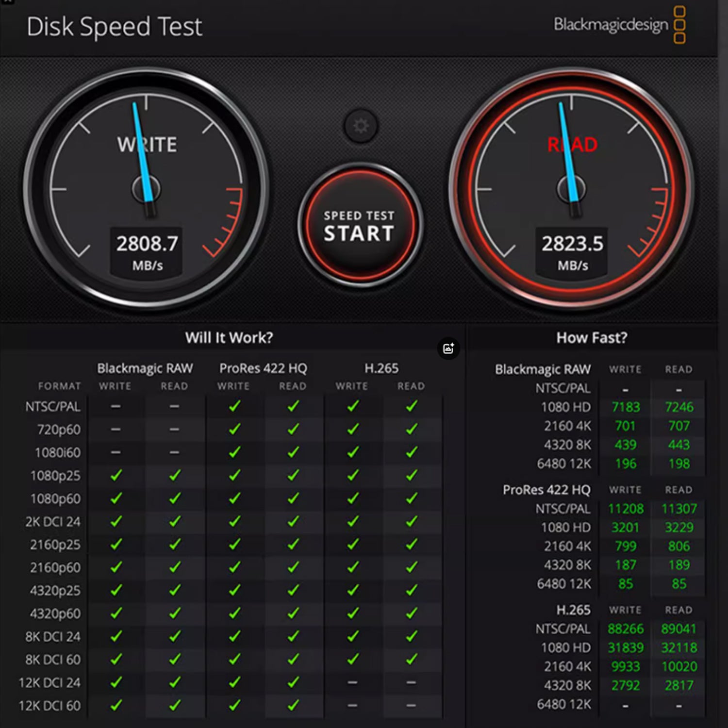
Task: Click the H.265 write dash for 12K DCI 24
Action: [x=353, y=682]
